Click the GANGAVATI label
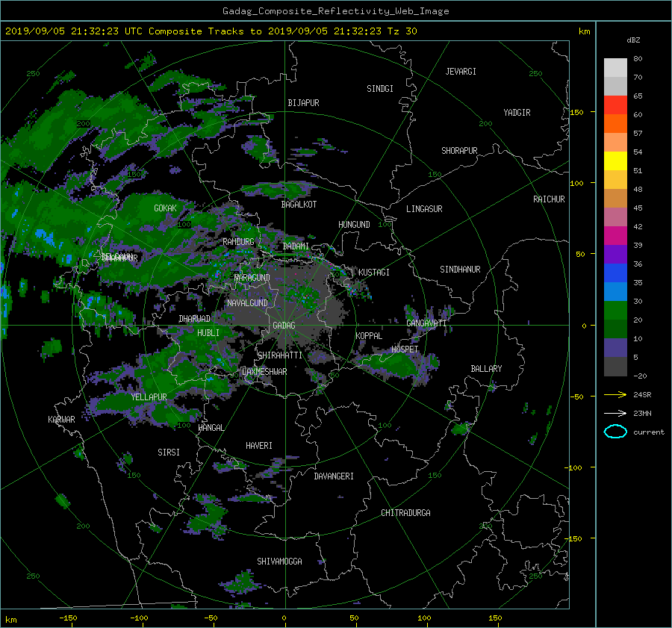Viewport: 672px width, 628px height. [x=426, y=323]
